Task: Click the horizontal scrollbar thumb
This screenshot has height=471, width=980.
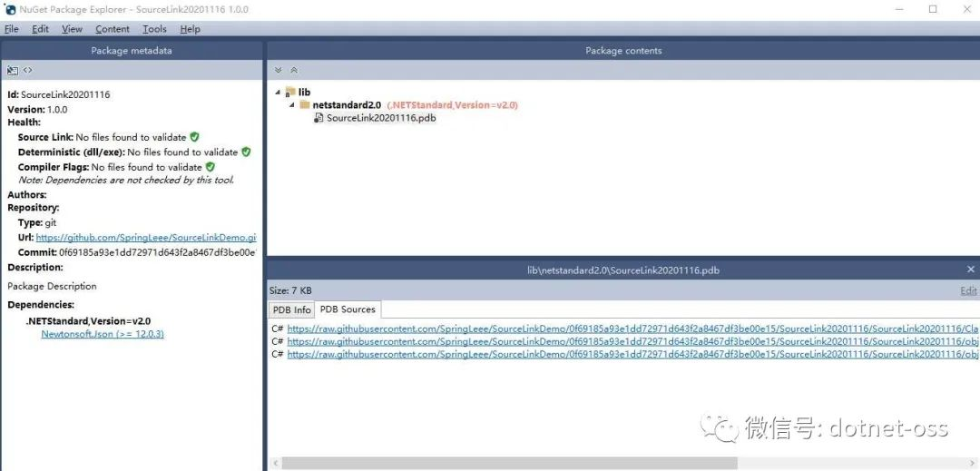Action: (x=507, y=463)
